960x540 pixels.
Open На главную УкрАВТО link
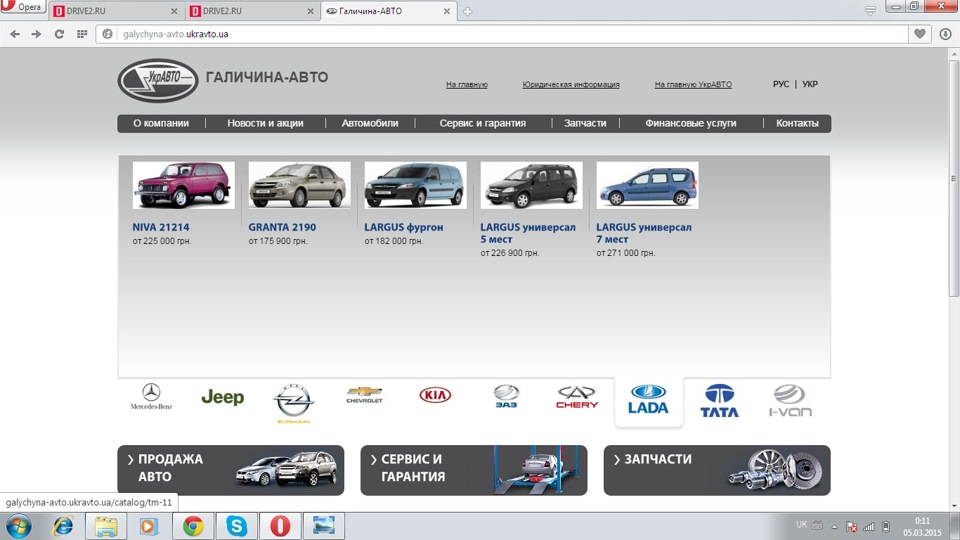click(x=693, y=84)
